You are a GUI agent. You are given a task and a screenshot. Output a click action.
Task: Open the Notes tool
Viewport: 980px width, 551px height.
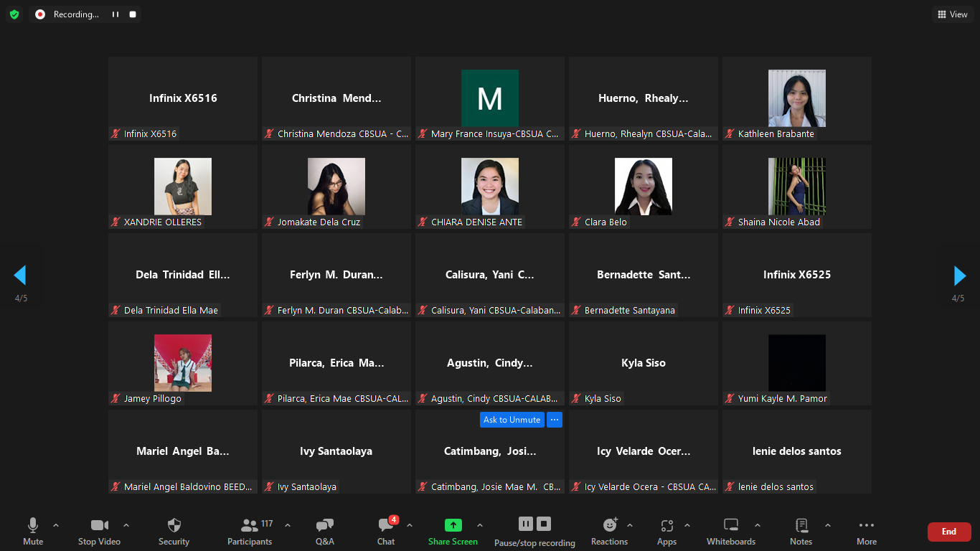(x=801, y=531)
